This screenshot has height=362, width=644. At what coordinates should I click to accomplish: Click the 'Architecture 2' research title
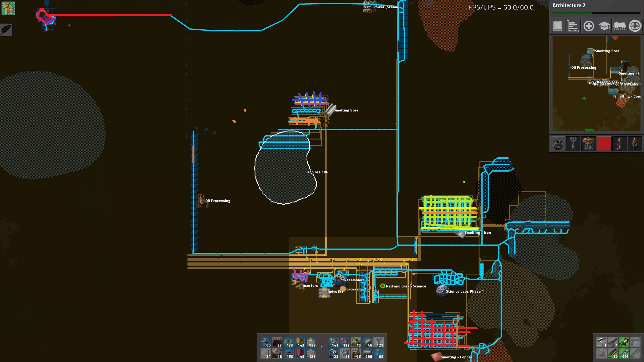coord(569,6)
